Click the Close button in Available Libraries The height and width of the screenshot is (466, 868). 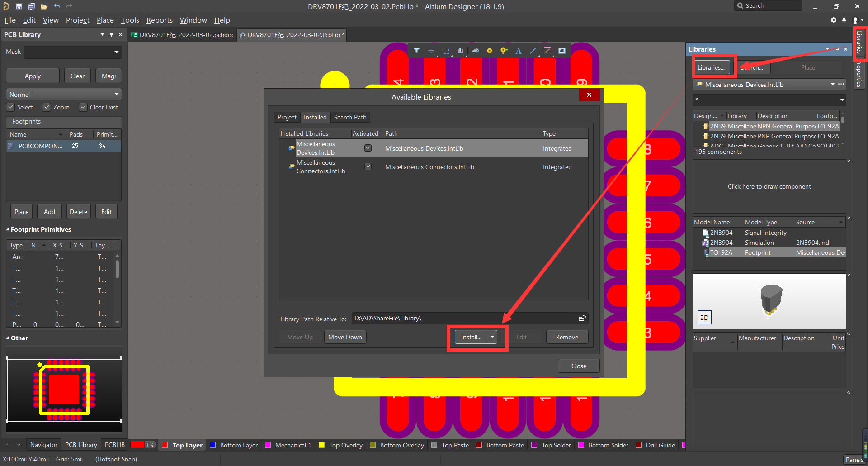click(578, 366)
